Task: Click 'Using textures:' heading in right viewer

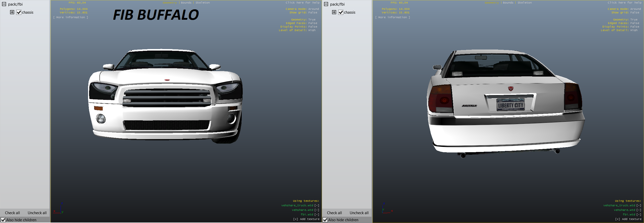Action: click(628, 201)
